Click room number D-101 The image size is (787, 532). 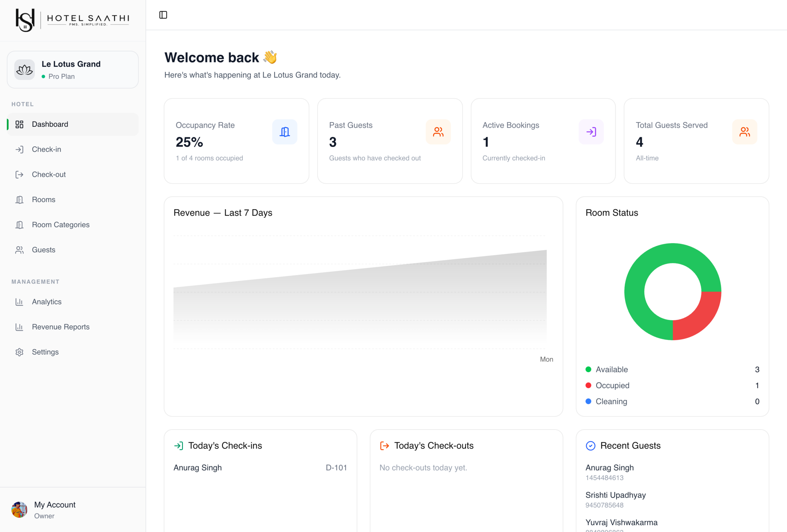point(336,468)
